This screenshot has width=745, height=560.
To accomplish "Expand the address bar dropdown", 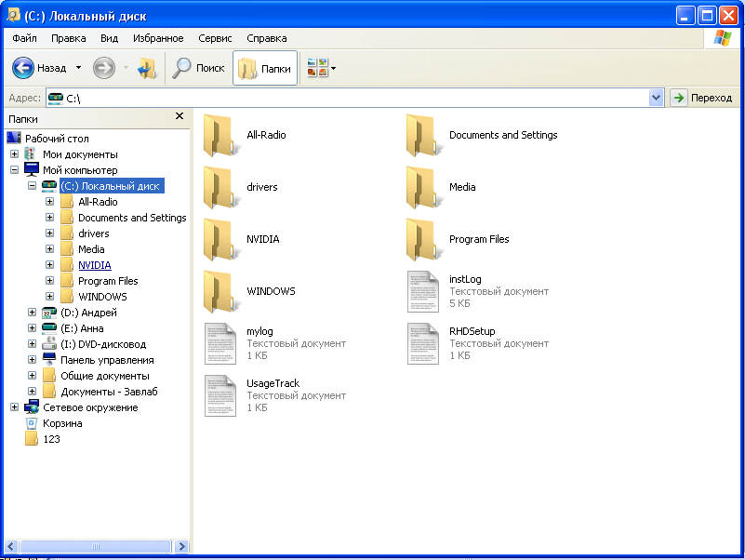I will (656, 98).
